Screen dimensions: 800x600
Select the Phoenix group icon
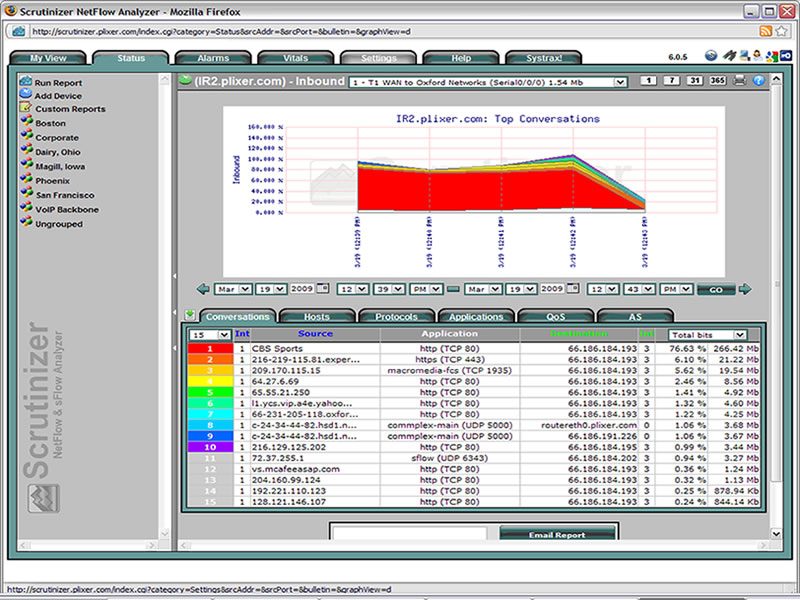(27, 179)
